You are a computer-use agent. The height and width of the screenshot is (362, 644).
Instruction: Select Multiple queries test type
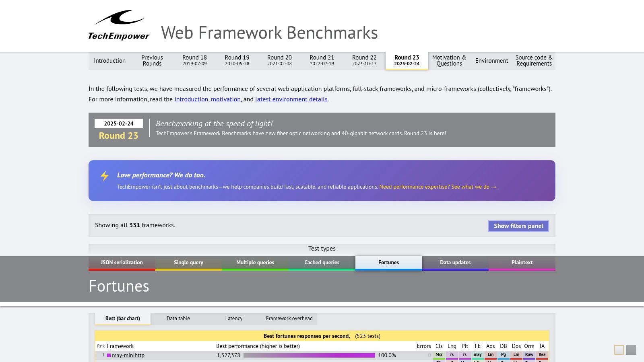tap(255, 263)
